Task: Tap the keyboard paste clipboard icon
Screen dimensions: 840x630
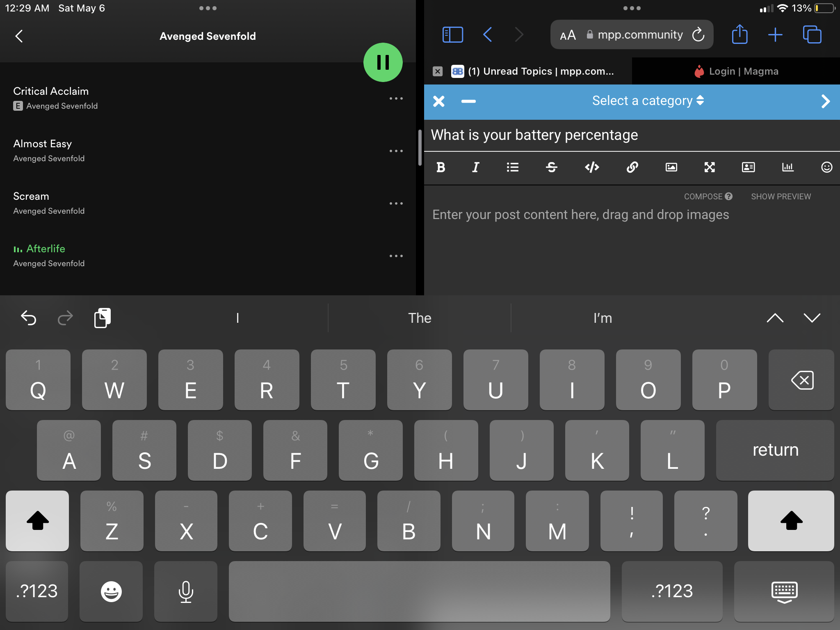Action: coord(103,318)
